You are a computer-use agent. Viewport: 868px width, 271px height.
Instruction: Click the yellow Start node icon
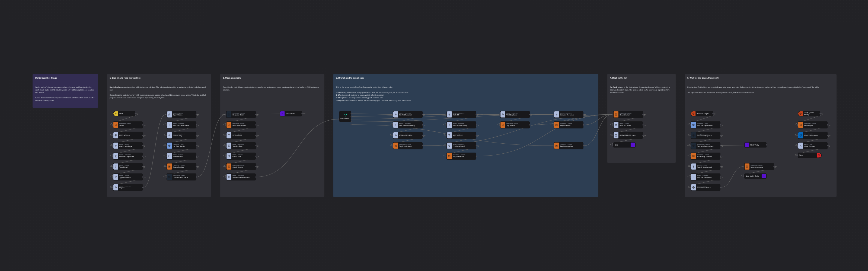pos(116,114)
